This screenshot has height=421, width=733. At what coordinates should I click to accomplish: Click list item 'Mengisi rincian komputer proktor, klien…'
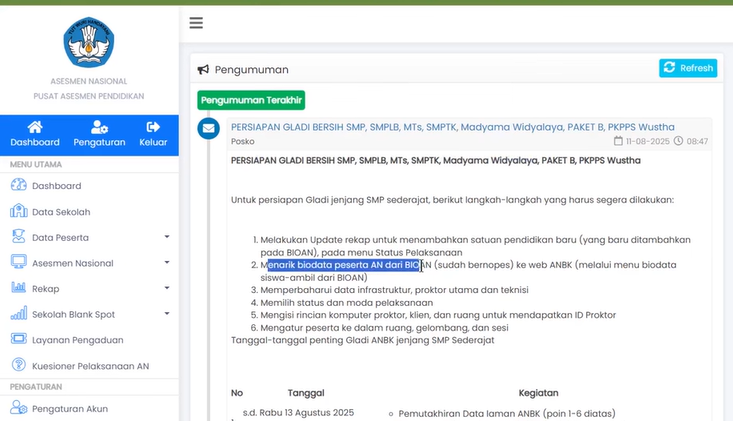point(438,315)
